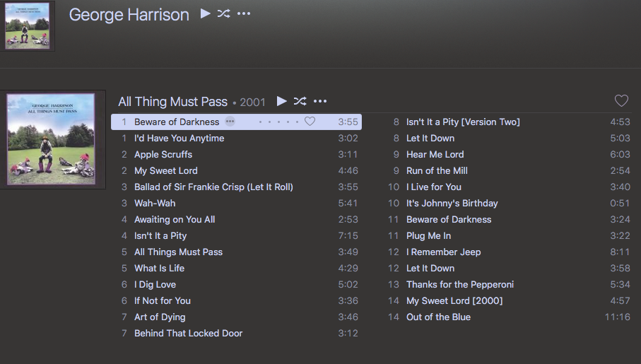Screen dimensions: 641x364
Task: Click the George Harrison artist name
Action: (x=129, y=15)
